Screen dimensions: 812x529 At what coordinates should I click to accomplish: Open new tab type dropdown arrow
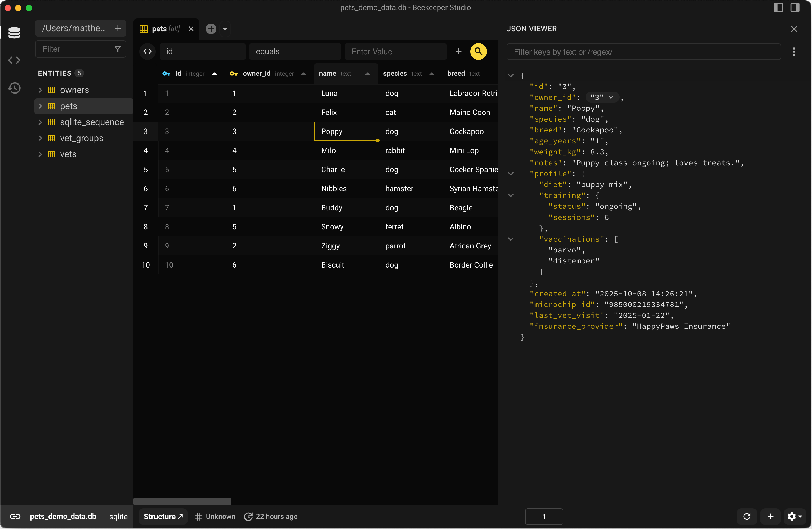[225, 29]
